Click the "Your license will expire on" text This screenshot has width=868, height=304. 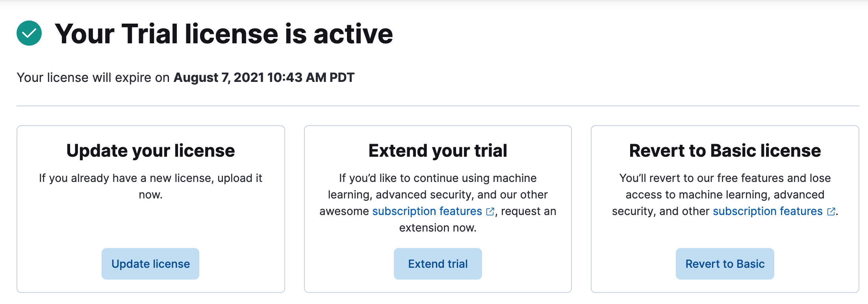point(93,78)
